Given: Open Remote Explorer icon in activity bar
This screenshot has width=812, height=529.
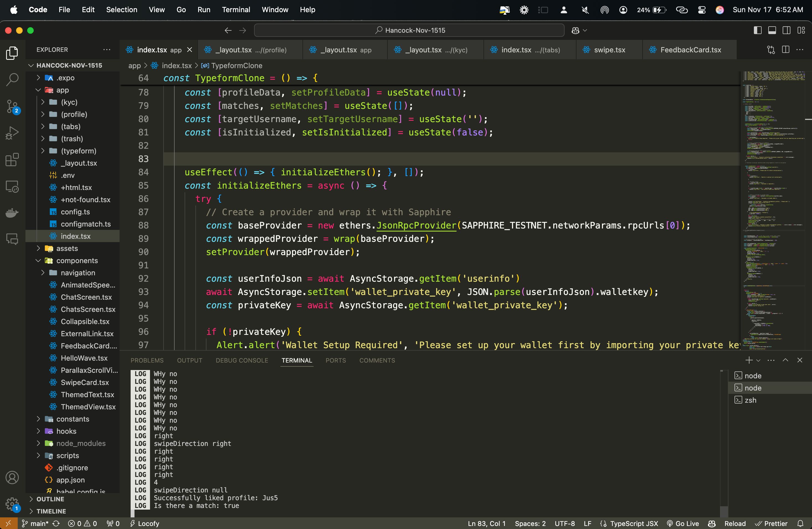Looking at the screenshot, I should click(x=12, y=186).
